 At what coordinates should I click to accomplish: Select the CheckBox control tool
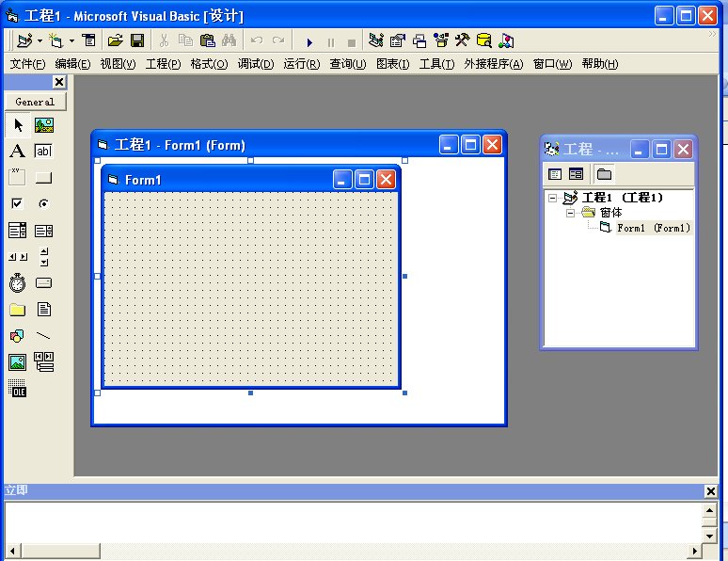[18, 203]
